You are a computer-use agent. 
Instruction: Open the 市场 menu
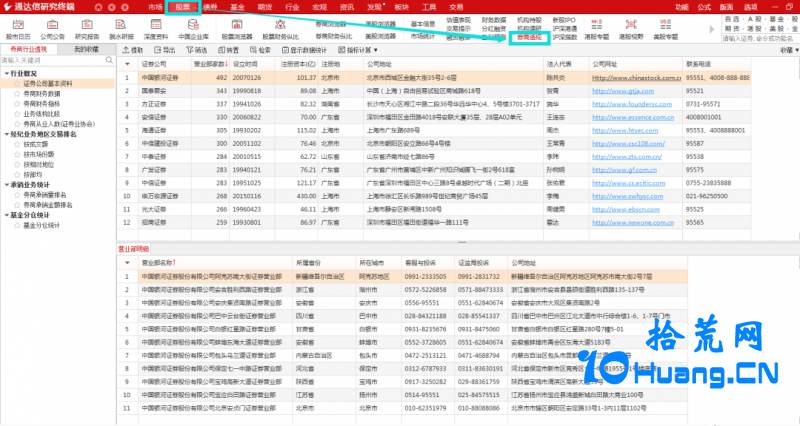(x=156, y=7)
